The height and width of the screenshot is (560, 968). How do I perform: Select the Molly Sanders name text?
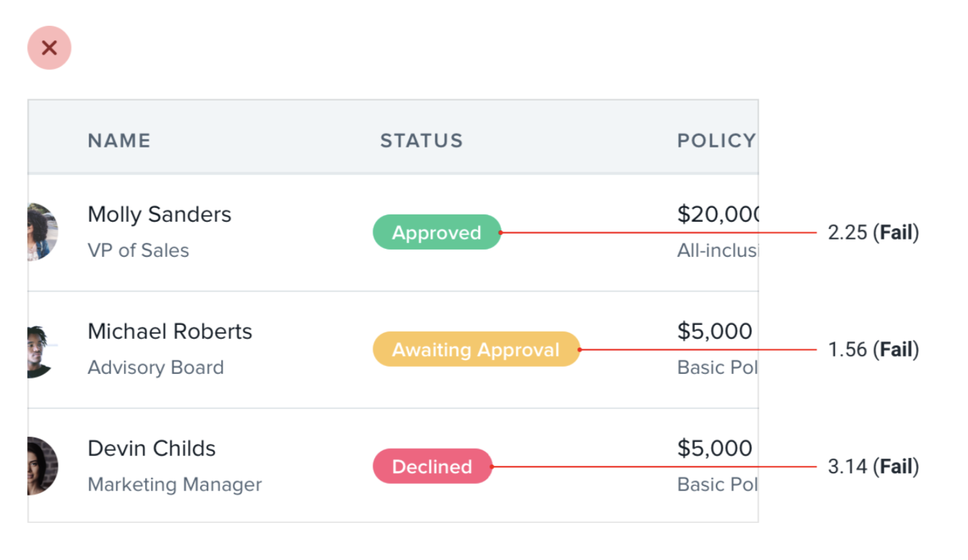click(x=160, y=214)
